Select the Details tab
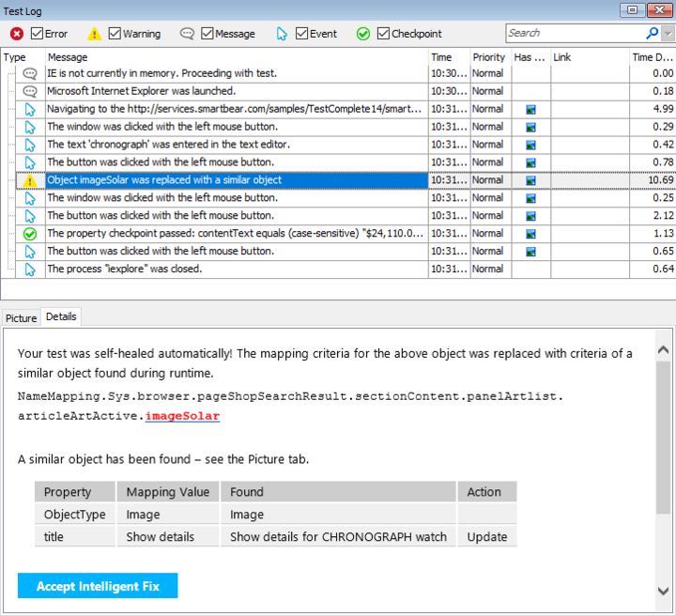The image size is (676, 616). 61,317
